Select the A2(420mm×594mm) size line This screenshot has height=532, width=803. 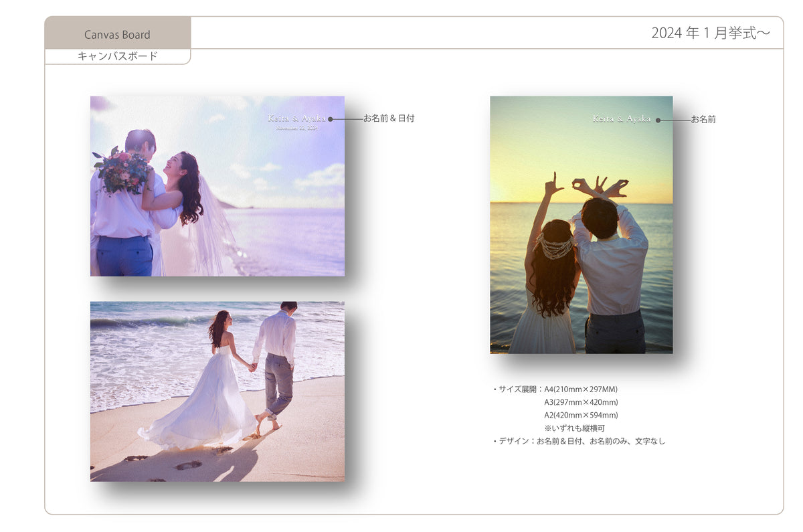580,415
